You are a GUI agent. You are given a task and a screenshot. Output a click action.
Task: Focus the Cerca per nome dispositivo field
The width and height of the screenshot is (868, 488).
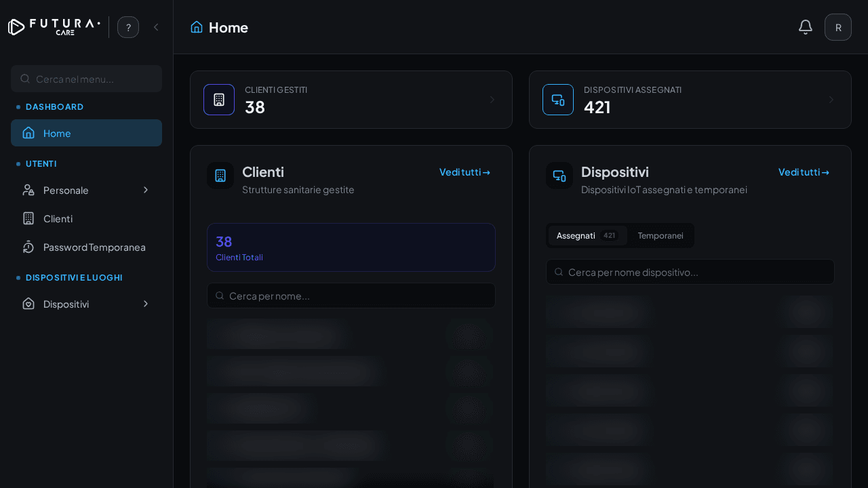[690, 272]
